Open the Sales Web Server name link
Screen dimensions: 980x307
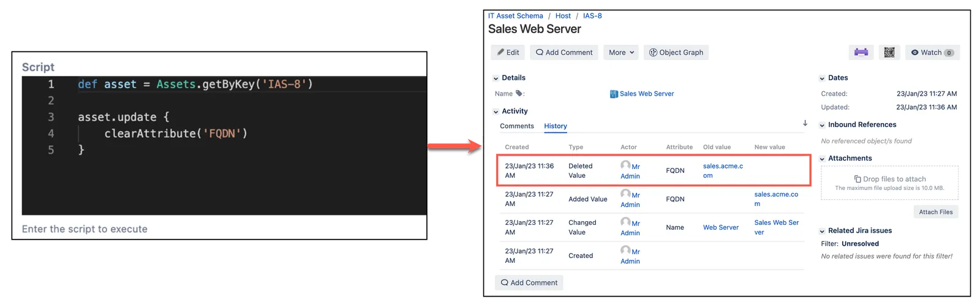[647, 94]
